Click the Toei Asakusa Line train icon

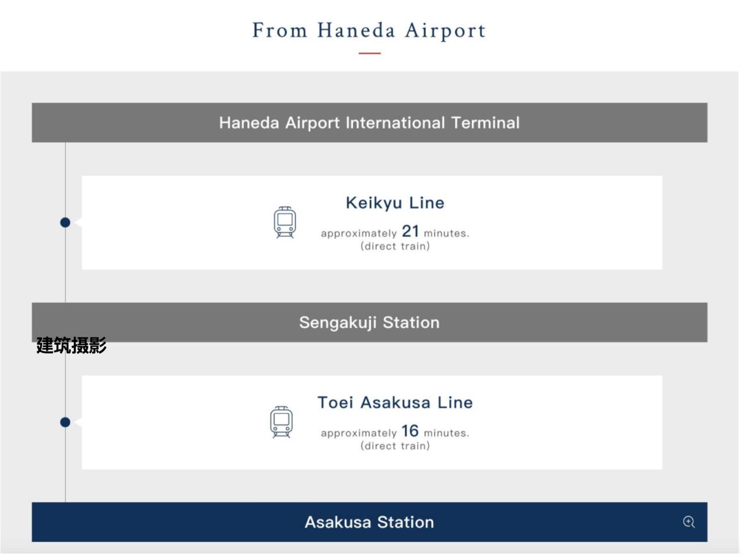(281, 422)
